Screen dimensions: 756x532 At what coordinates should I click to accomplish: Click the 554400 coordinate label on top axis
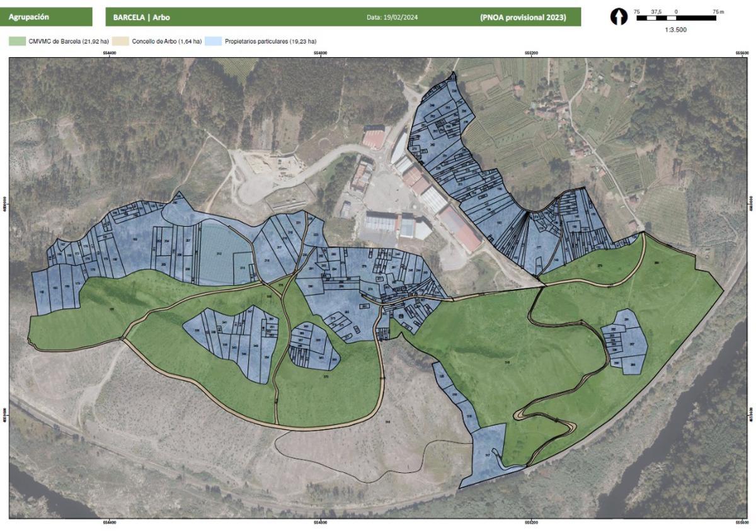pos(110,54)
